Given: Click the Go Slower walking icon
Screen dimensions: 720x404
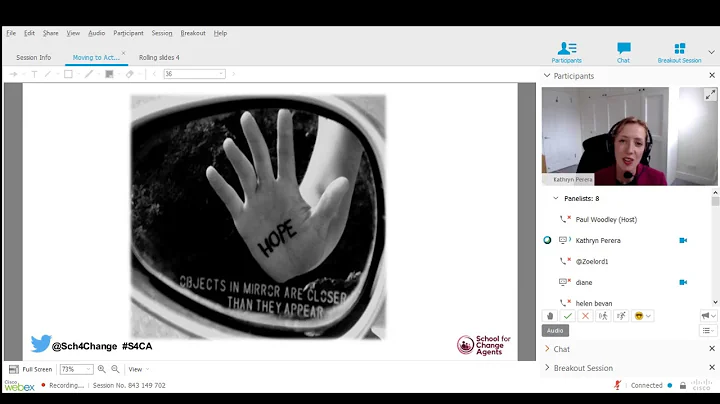Looking at the screenshot, I should (x=603, y=316).
